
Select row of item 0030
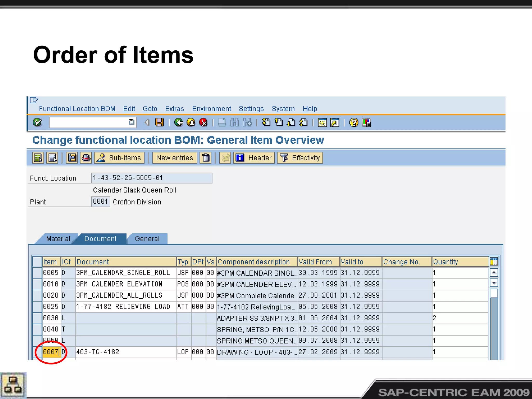pyautogui.click(x=37, y=318)
